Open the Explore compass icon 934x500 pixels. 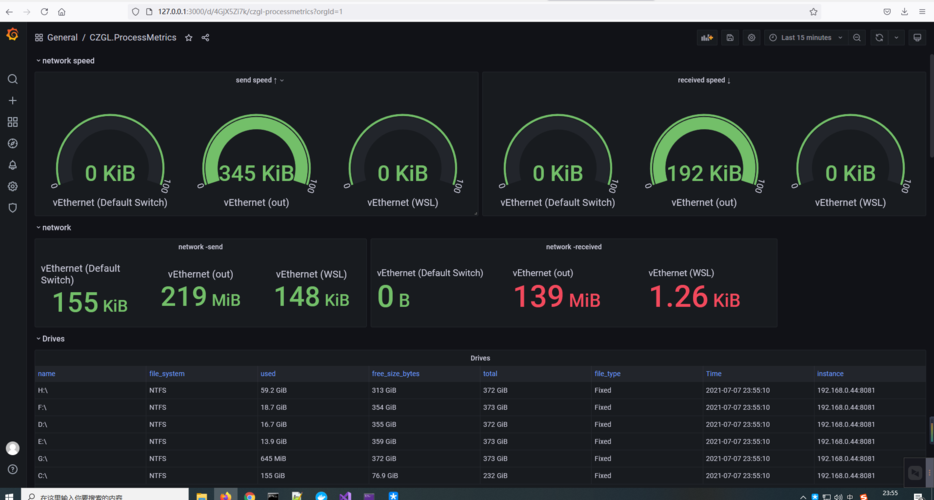[x=13, y=143]
